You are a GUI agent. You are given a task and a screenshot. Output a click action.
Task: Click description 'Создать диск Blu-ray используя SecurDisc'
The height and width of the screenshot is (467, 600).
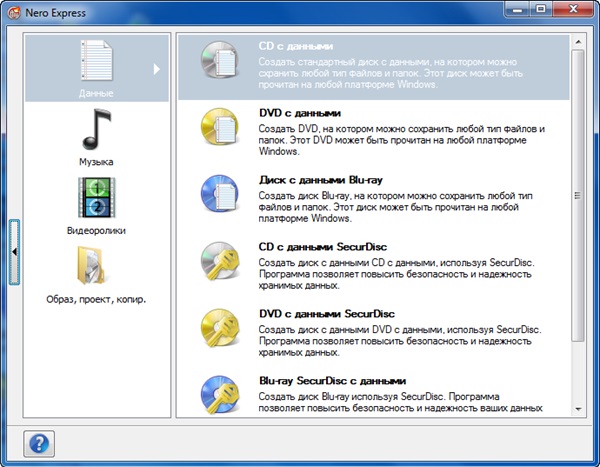point(400,402)
